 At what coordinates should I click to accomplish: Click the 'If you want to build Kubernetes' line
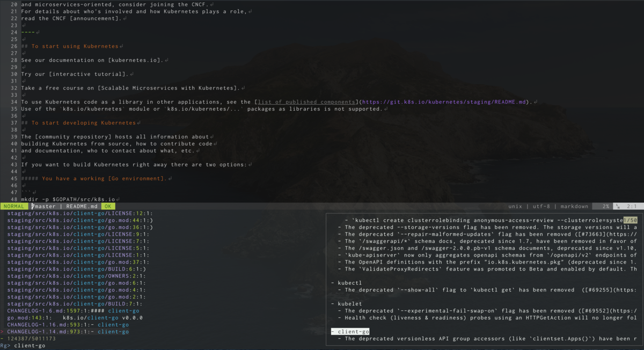134,164
